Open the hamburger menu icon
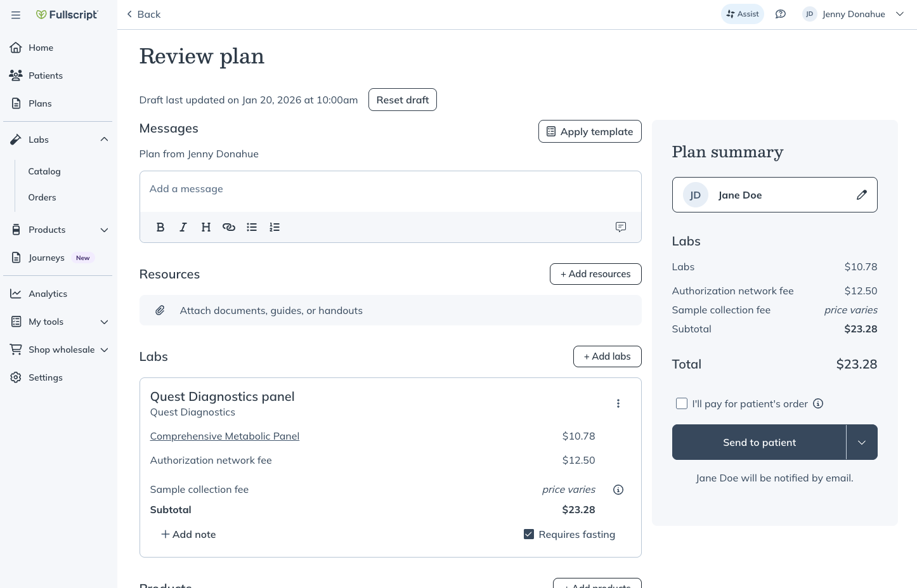Screen dimensions: 917x588 [x=16, y=15]
